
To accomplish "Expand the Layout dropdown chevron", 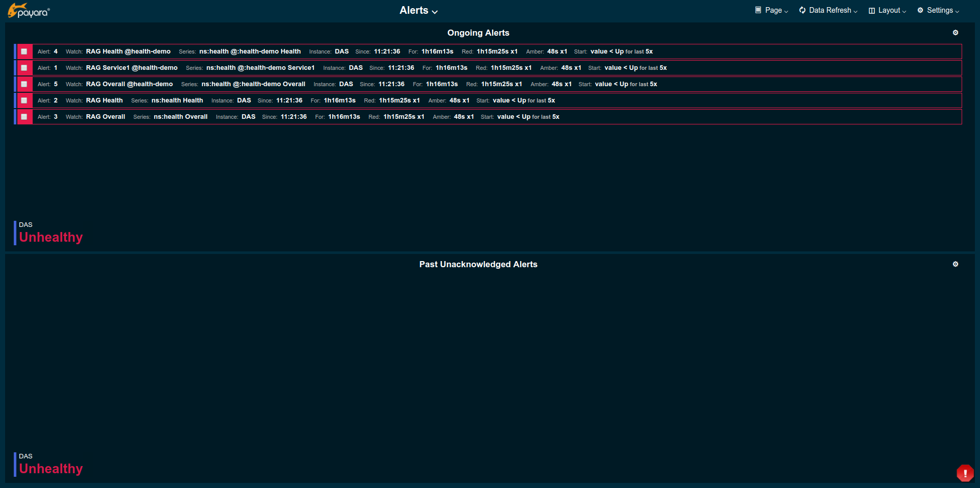I will point(904,11).
